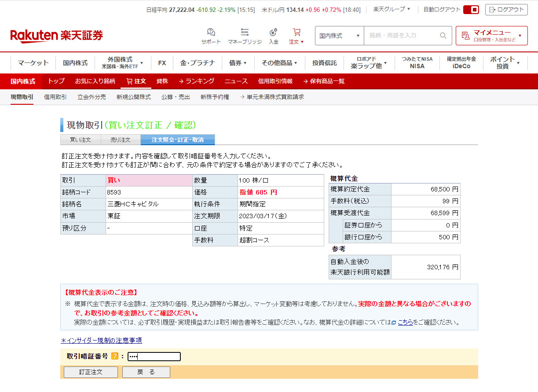Screen dimensions: 538x392
Task: Toggle the auto logout (自動ログアウト) switch
Action: (x=471, y=9)
